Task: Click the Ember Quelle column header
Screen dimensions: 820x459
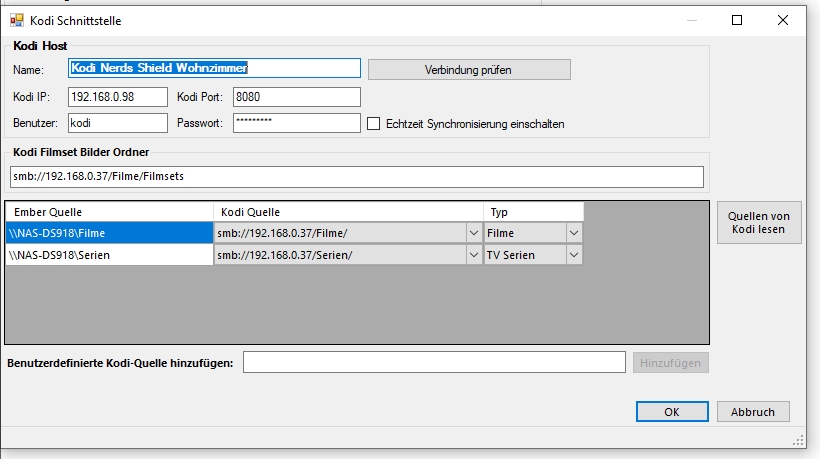Action: (x=109, y=212)
